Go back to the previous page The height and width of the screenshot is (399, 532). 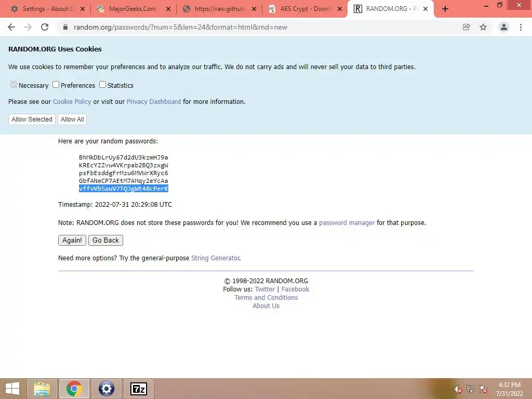point(11,27)
